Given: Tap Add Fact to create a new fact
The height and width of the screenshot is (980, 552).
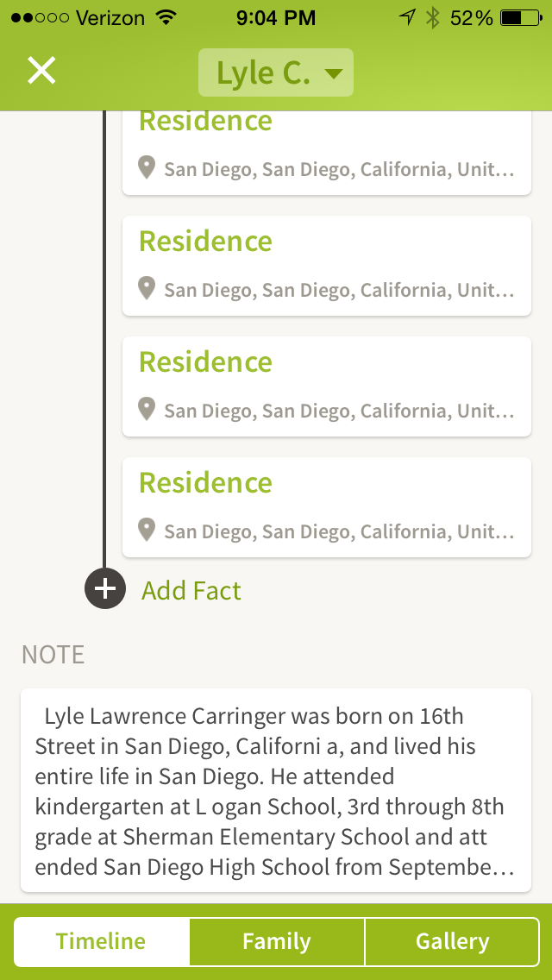Looking at the screenshot, I should (191, 589).
